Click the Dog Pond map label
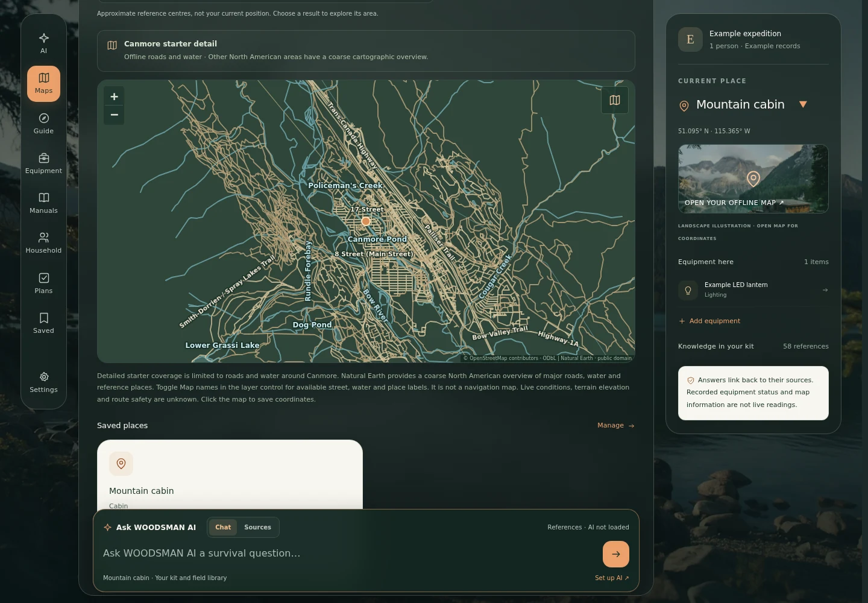This screenshot has height=603, width=868. [x=312, y=325]
